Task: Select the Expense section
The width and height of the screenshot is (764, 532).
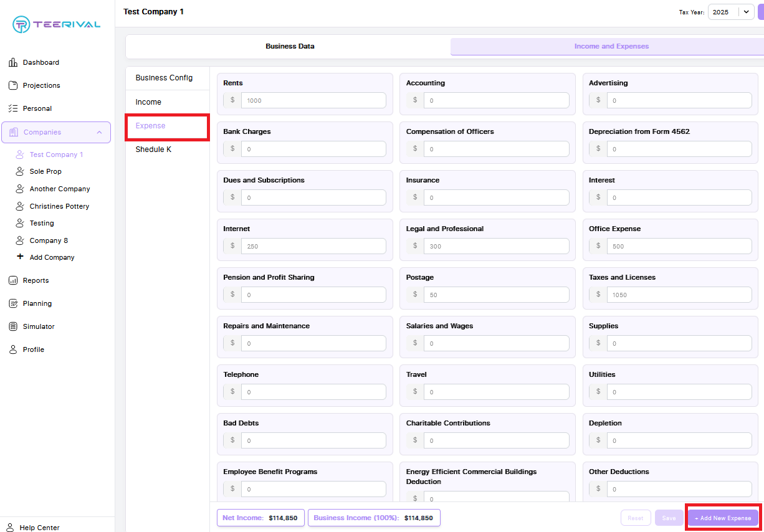Action: point(168,126)
